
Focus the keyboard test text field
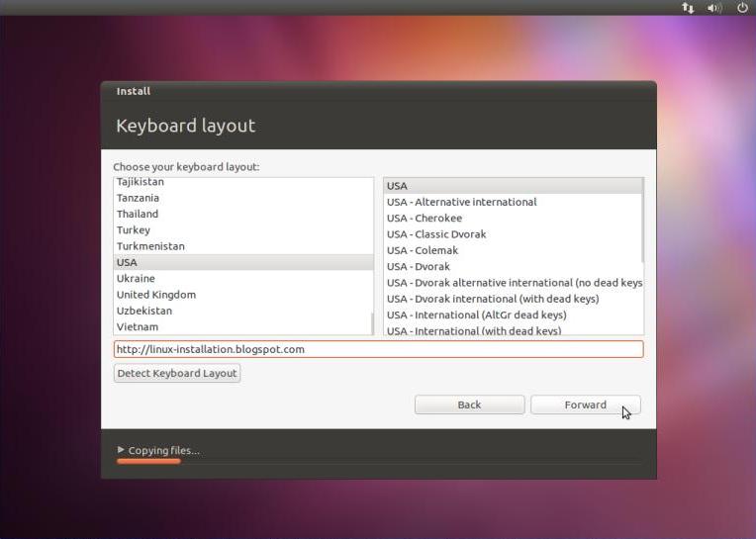point(378,349)
